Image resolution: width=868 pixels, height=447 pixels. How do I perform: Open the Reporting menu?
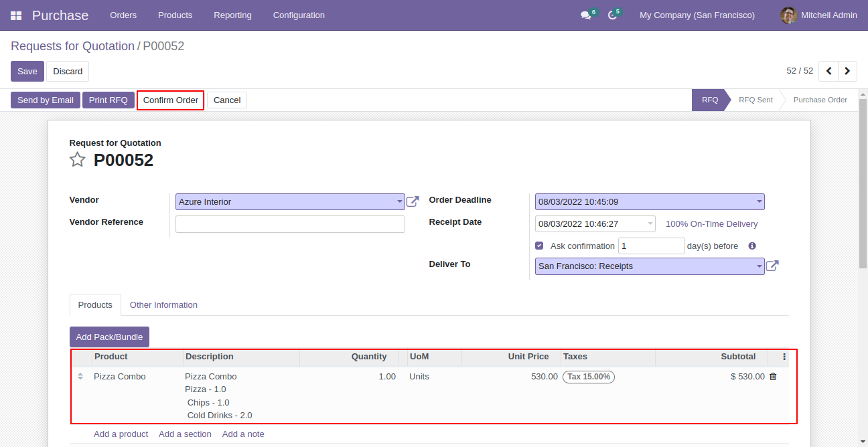coord(232,15)
